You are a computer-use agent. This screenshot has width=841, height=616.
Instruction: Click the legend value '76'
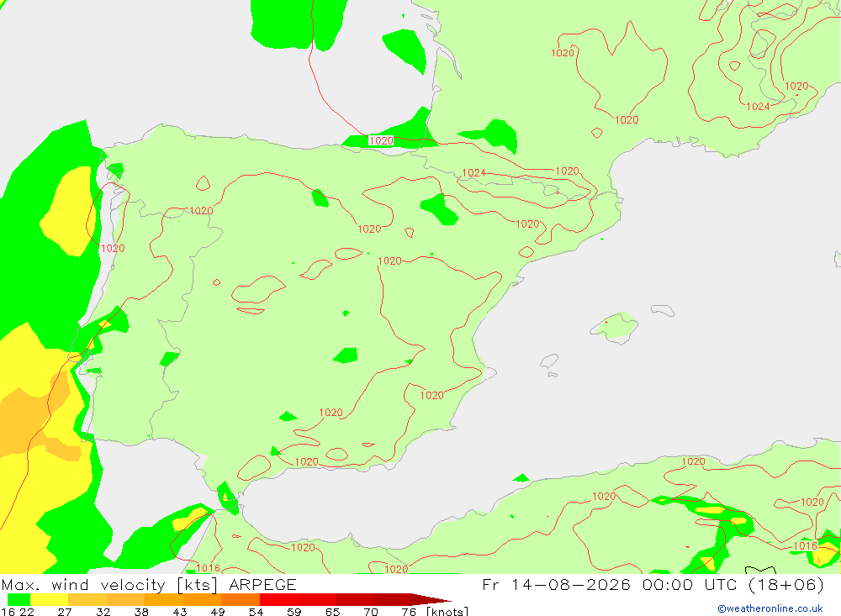(x=409, y=612)
